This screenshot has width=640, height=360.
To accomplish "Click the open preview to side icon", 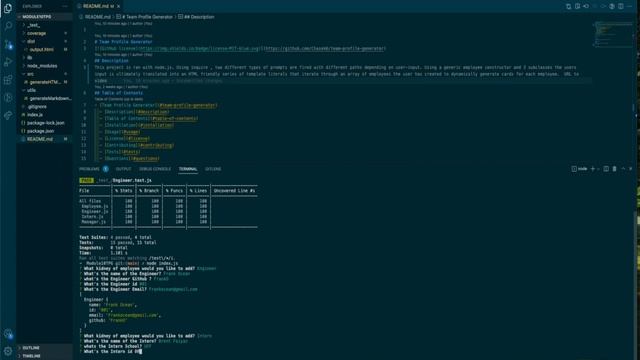I will [578, 7].
